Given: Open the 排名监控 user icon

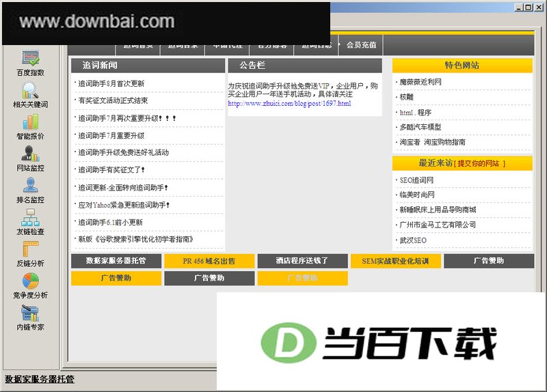Looking at the screenshot, I should (30, 185).
